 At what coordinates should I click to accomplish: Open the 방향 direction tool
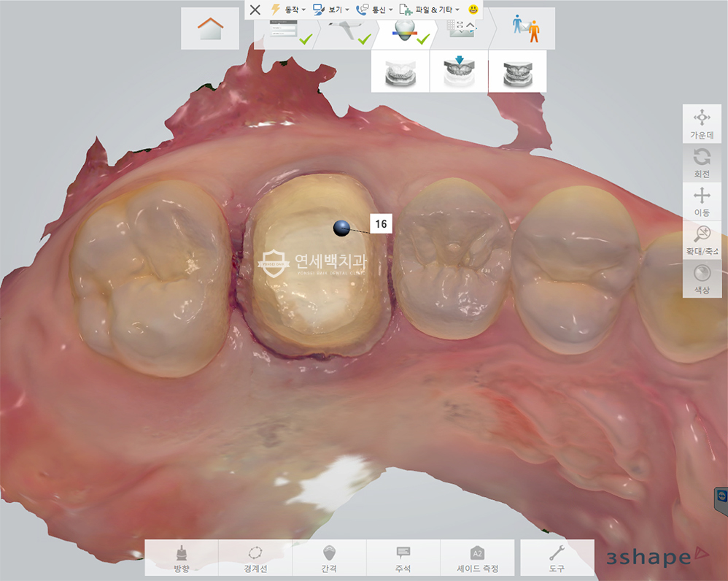182,558
